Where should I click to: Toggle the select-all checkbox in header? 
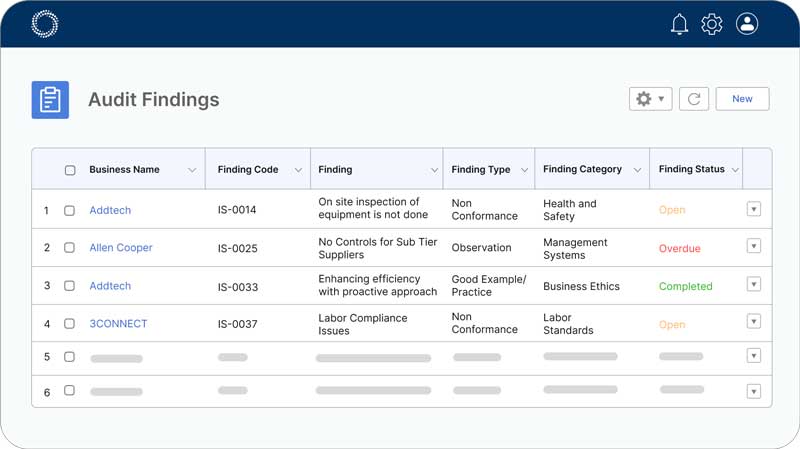70,170
